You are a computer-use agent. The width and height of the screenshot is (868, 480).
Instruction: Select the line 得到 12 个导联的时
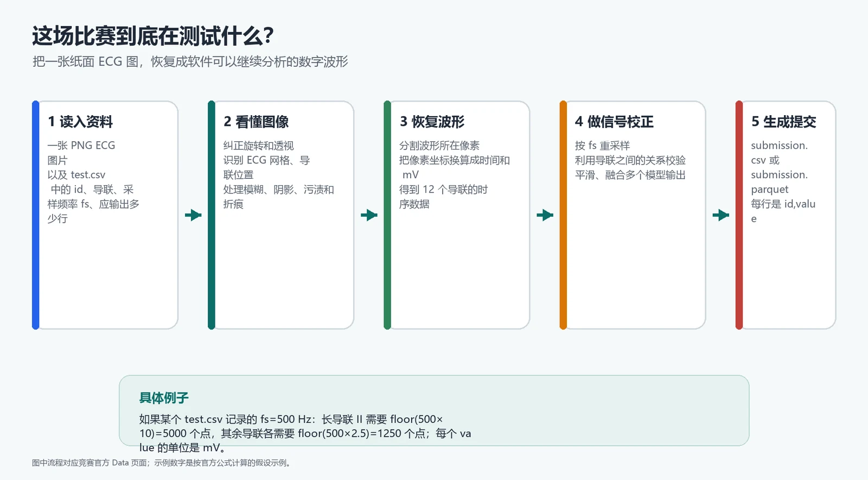point(444,190)
